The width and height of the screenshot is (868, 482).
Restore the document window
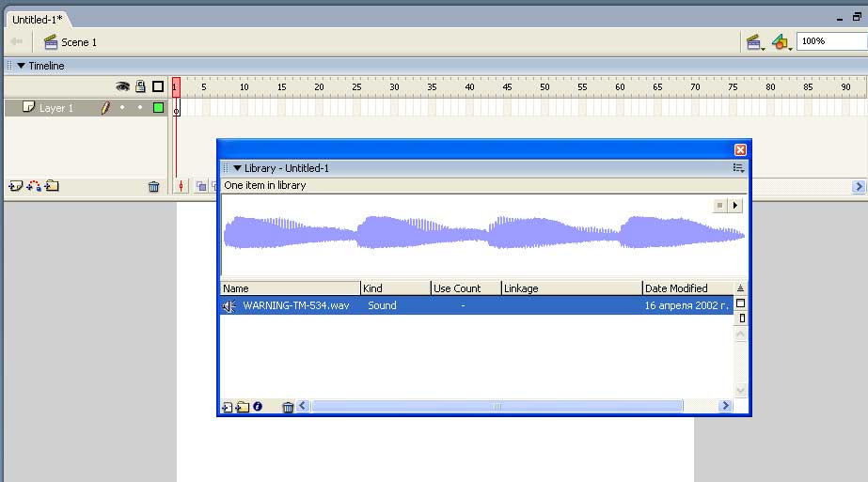click(857, 17)
